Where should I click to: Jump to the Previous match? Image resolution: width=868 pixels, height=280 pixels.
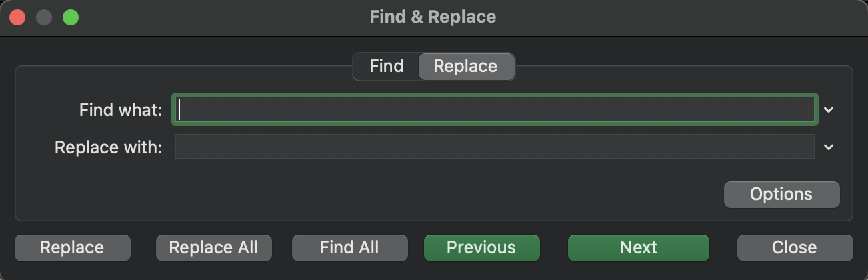[481, 247]
